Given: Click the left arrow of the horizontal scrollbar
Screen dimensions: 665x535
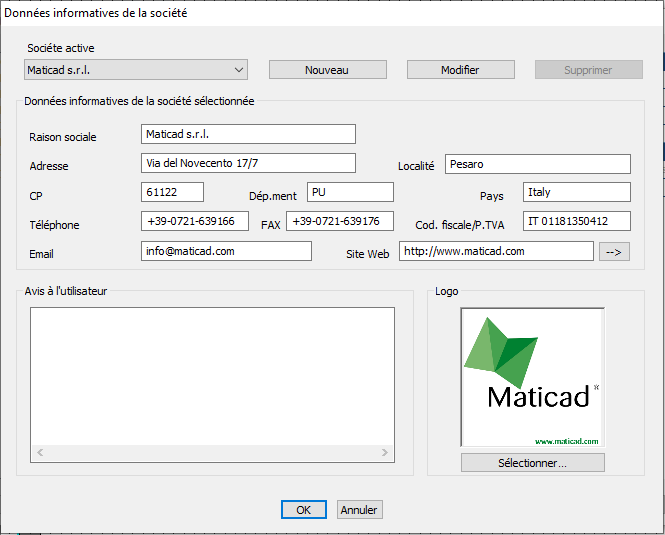Looking at the screenshot, I should point(40,452).
